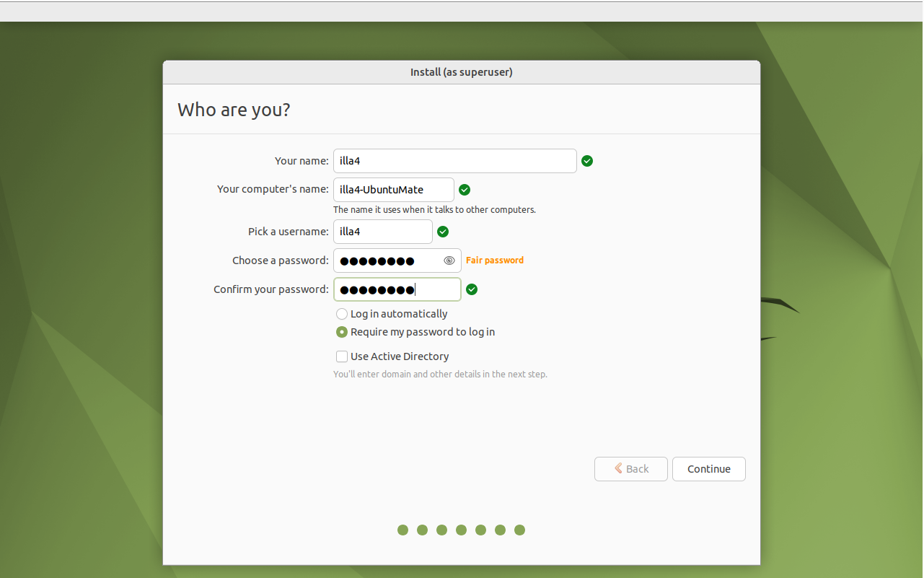Focus the Your computer's name field

point(393,190)
